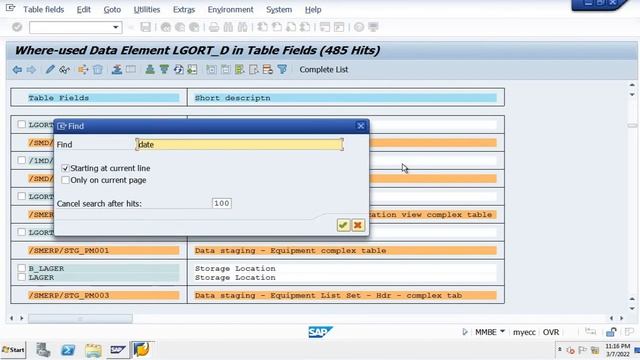
Task: Click the first binoculars find icon
Action: [x=228, y=27]
